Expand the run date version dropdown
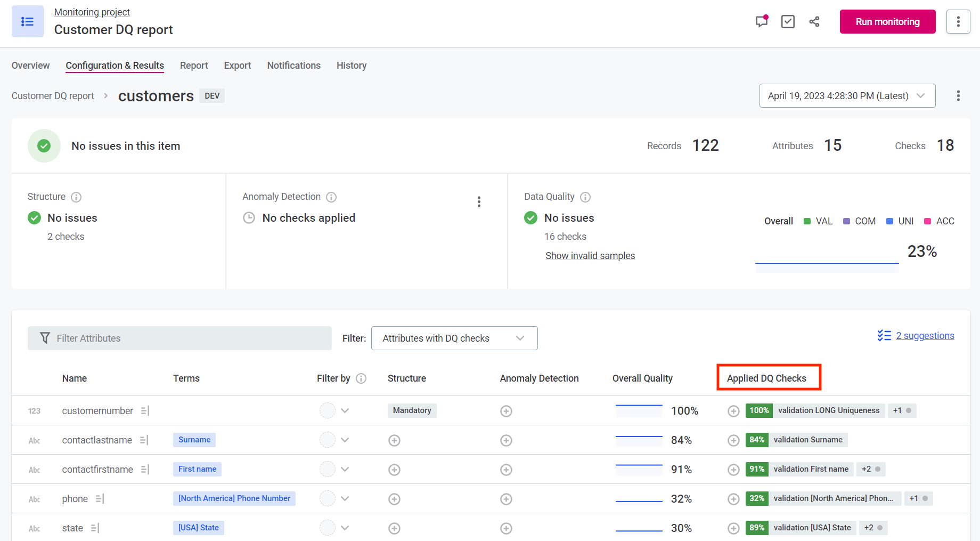The width and height of the screenshot is (980, 541). 847,96
